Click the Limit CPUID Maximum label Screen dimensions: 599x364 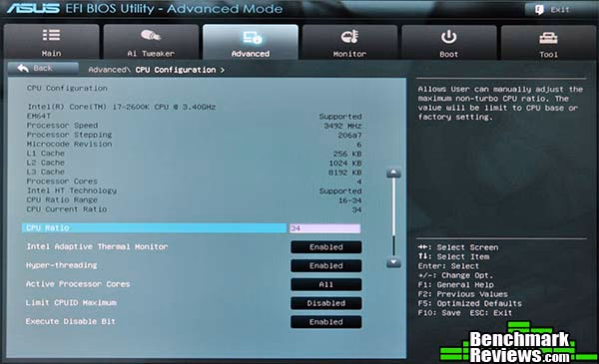pos(71,303)
